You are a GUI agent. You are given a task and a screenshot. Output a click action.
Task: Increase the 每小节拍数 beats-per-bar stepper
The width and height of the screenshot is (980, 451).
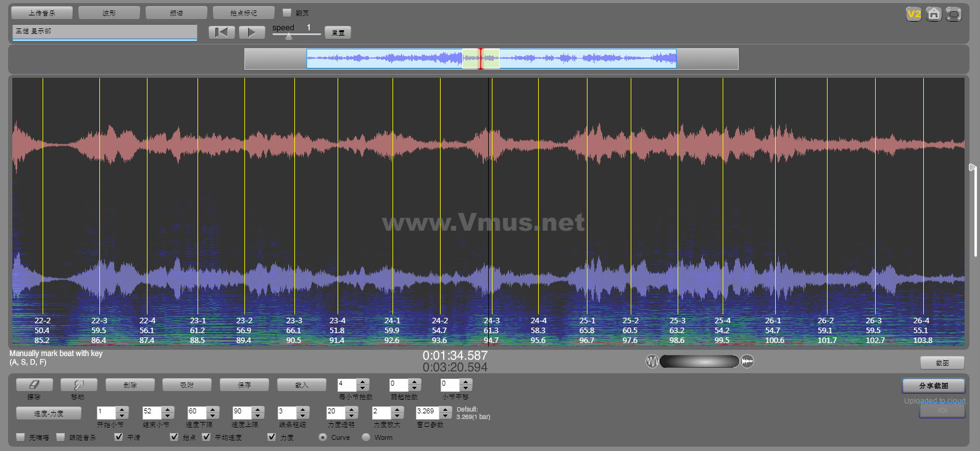(363, 382)
